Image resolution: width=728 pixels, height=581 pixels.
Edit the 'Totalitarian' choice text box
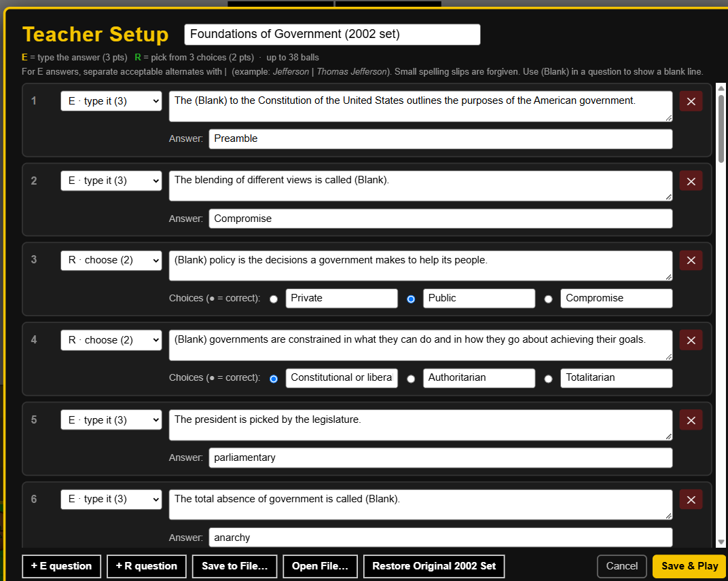tap(617, 378)
